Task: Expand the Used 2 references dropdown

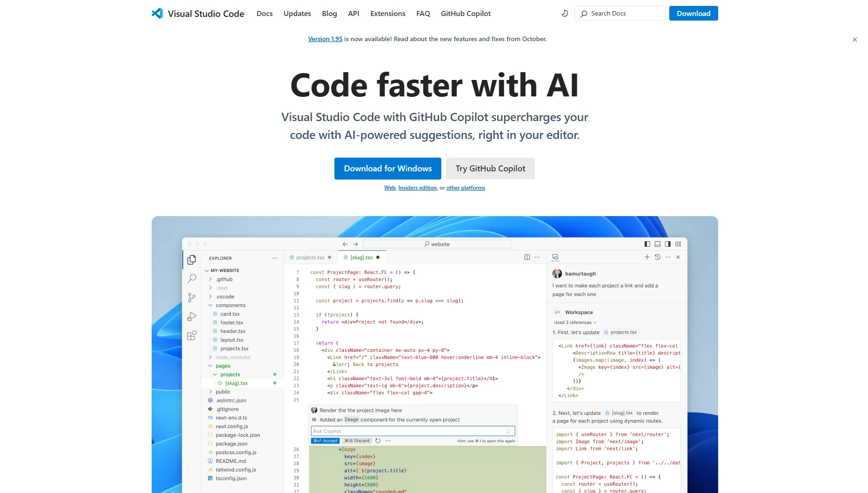Action: 576,323
